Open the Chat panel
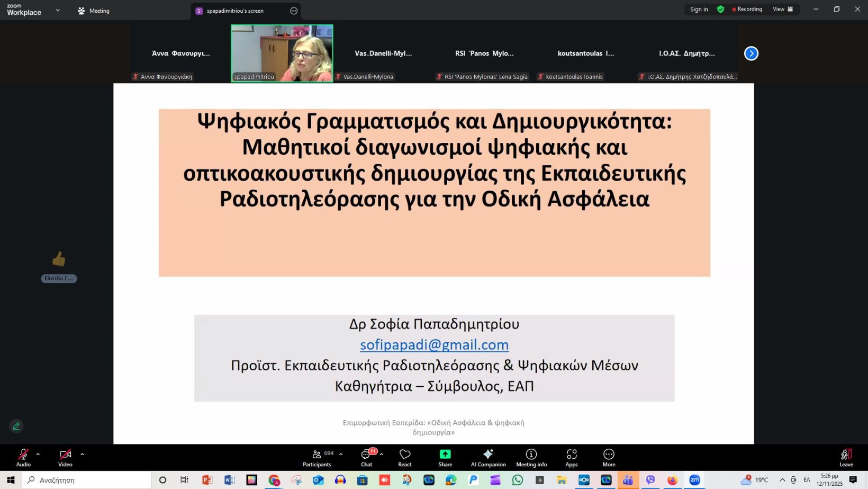The height and width of the screenshot is (489, 868). pos(366,458)
